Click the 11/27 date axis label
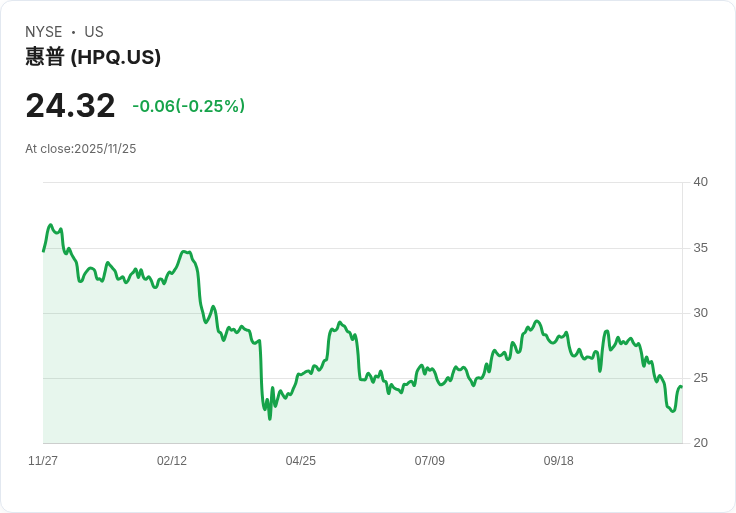Screen dimensions: 736x513 (x=43, y=461)
